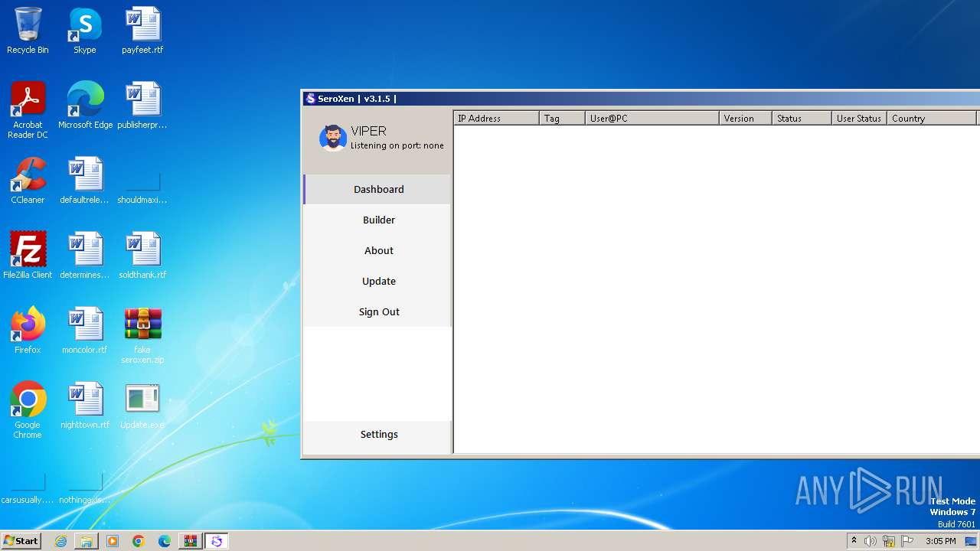Viewport: 980px width, 551px height.
Task: Click the 3:05 PM system clock
Action: 940,541
